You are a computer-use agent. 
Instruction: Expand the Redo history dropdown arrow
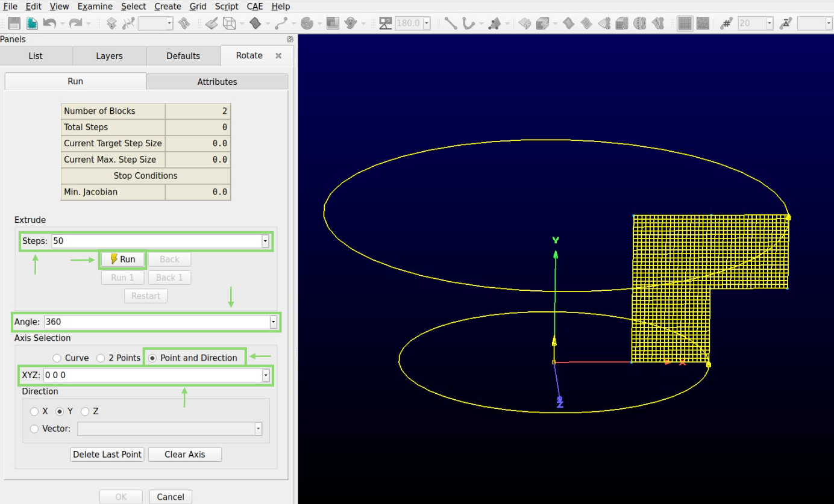tap(88, 23)
